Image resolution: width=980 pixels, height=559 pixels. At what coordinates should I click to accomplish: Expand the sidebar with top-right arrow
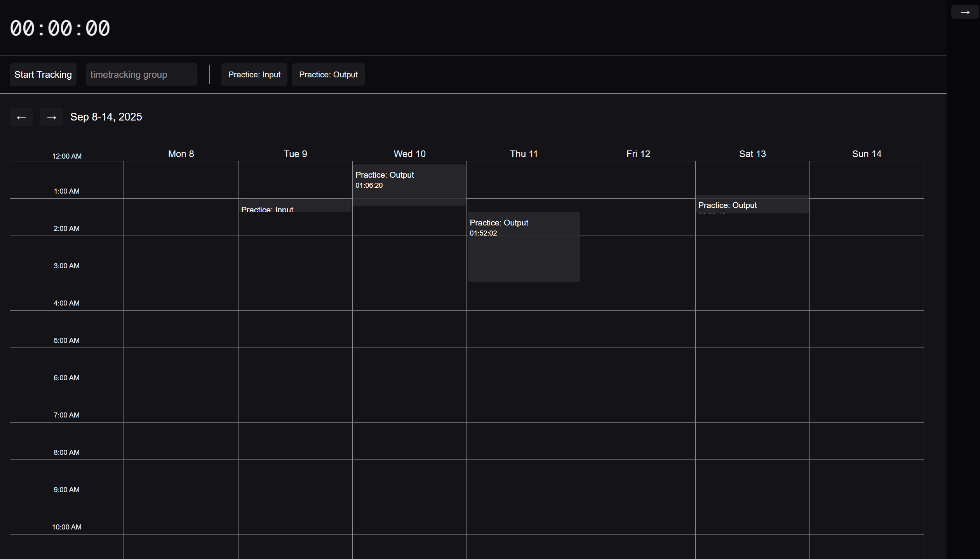pos(965,12)
